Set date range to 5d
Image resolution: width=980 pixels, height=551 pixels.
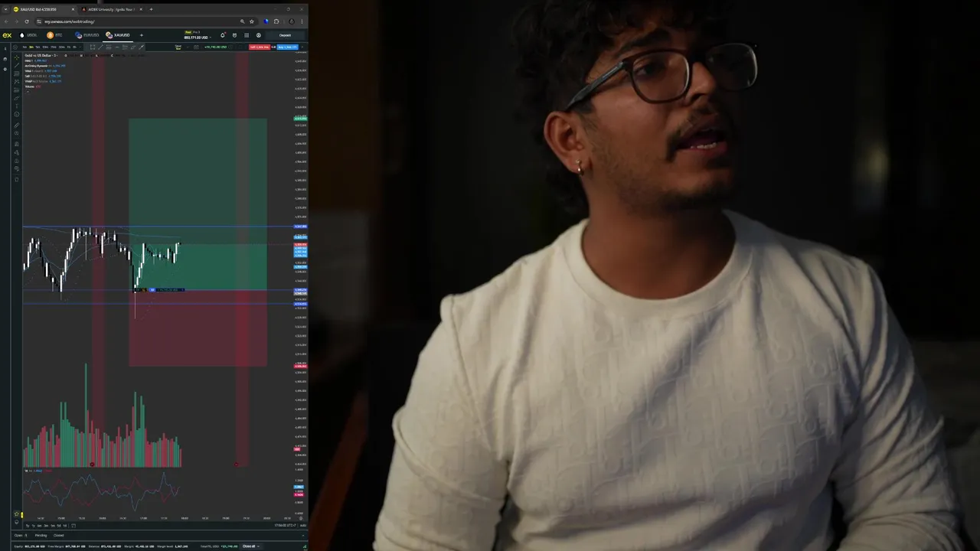tap(59, 526)
